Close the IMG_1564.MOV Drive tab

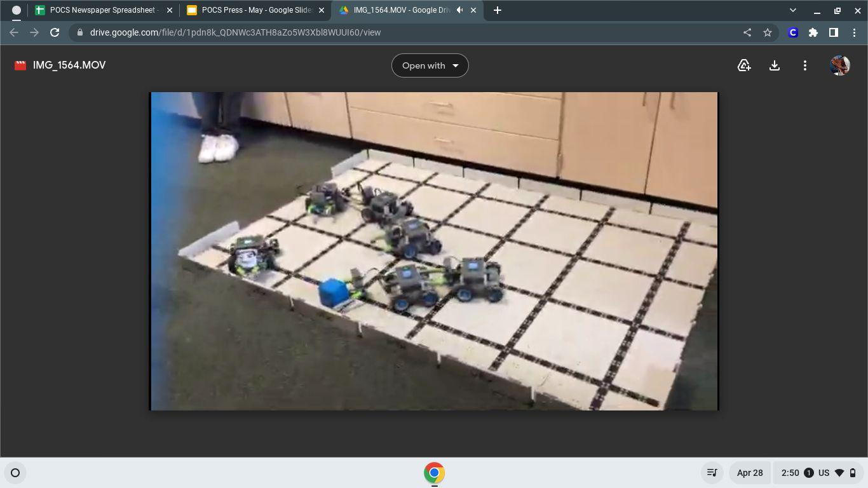tap(473, 10)
